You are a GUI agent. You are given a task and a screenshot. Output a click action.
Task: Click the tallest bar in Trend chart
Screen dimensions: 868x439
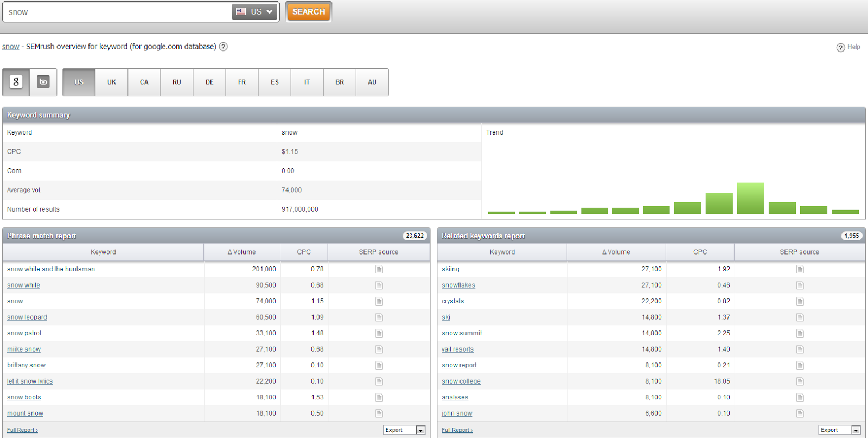pos(751,198)
